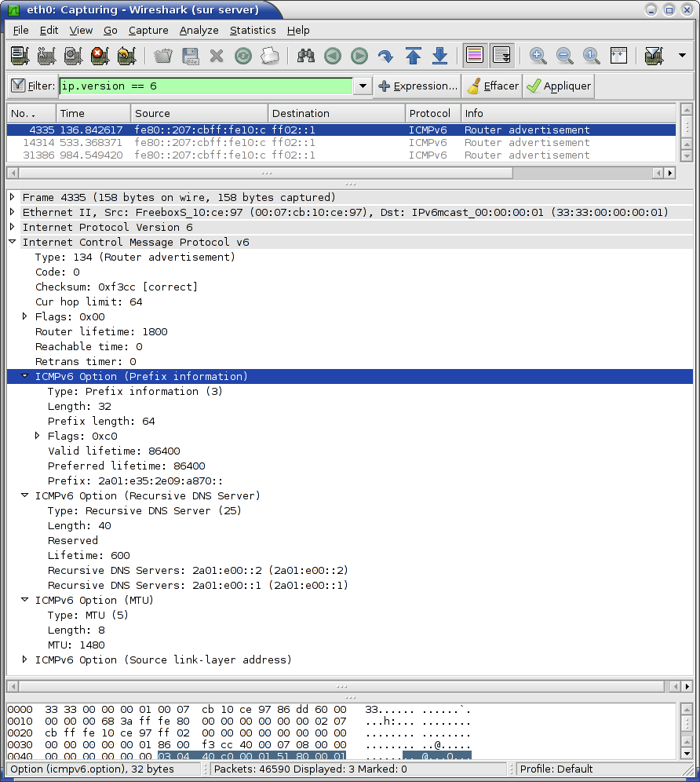The image size is (700, 782).
Task: Select Prefix: 2a01:e35:2e09:a870:: line
Action: 135,481
